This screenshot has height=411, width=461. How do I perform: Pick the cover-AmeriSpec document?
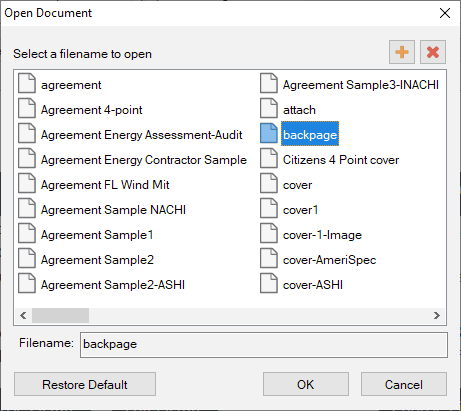click(329, 260)
